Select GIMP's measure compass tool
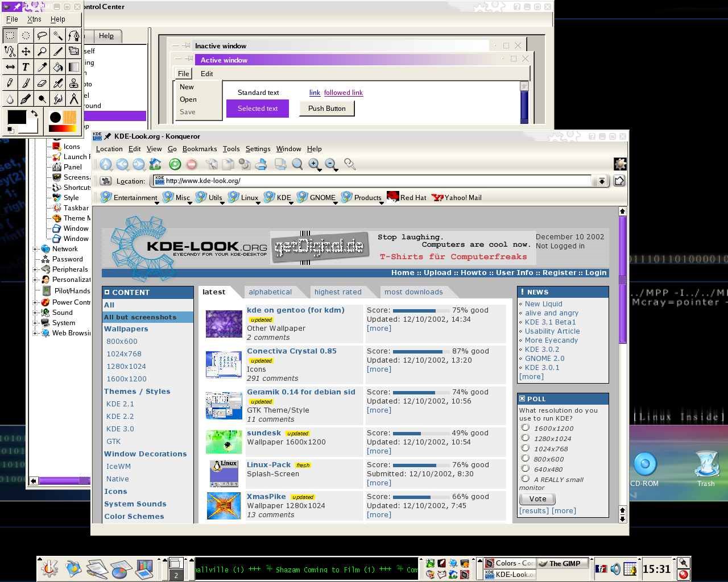The width and height of the screenshot is (728, 582). 74,99
